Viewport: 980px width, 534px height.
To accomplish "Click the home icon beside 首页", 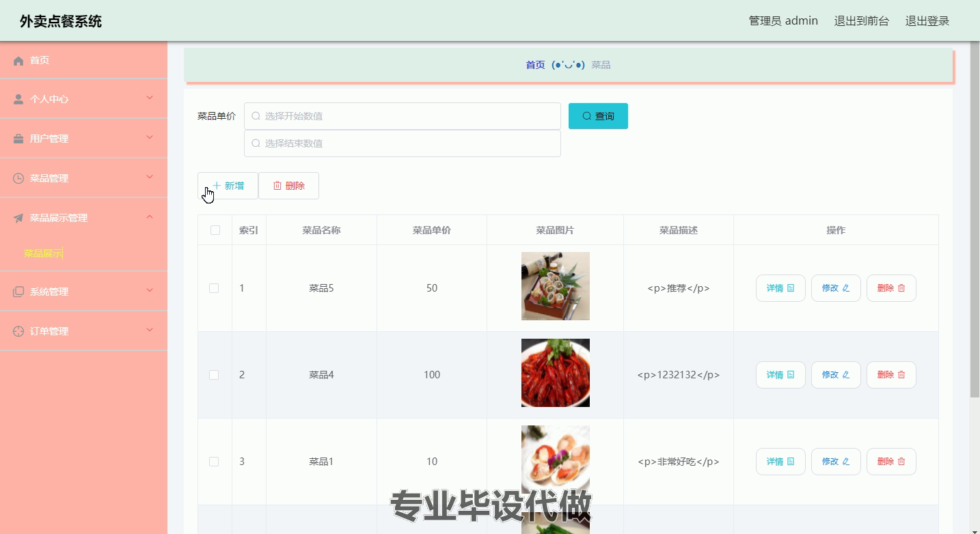I will (x=18, y=61).
